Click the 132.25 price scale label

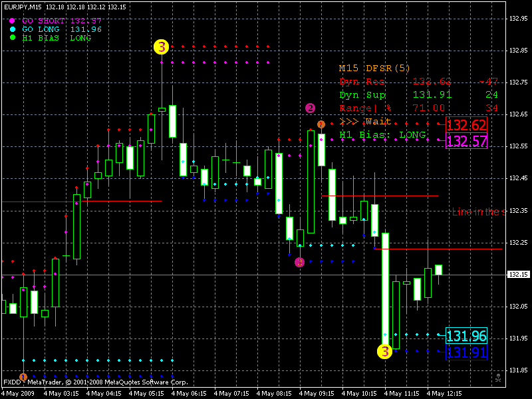[x=519, y=242]
